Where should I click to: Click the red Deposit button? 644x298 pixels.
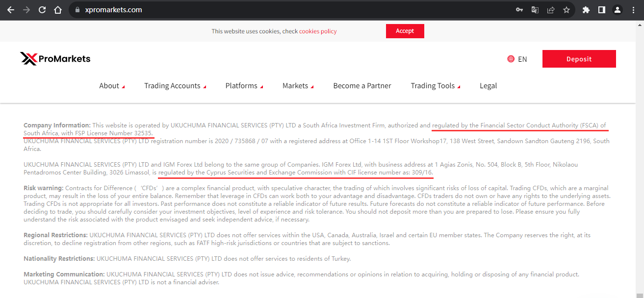[x=579, y=59]
